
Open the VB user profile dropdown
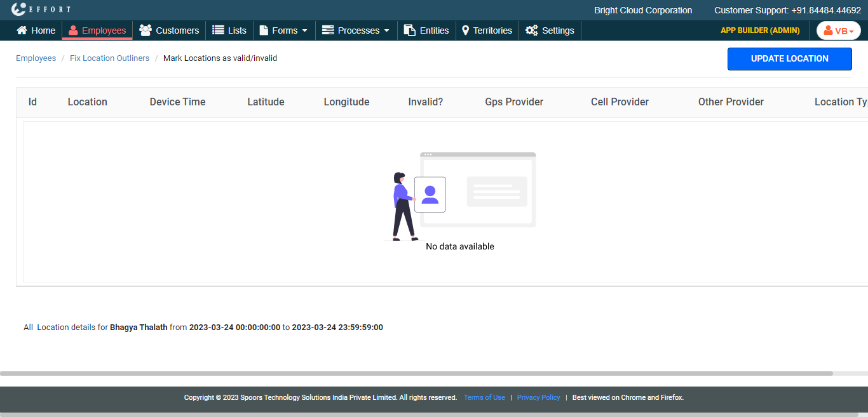[838, 31]
